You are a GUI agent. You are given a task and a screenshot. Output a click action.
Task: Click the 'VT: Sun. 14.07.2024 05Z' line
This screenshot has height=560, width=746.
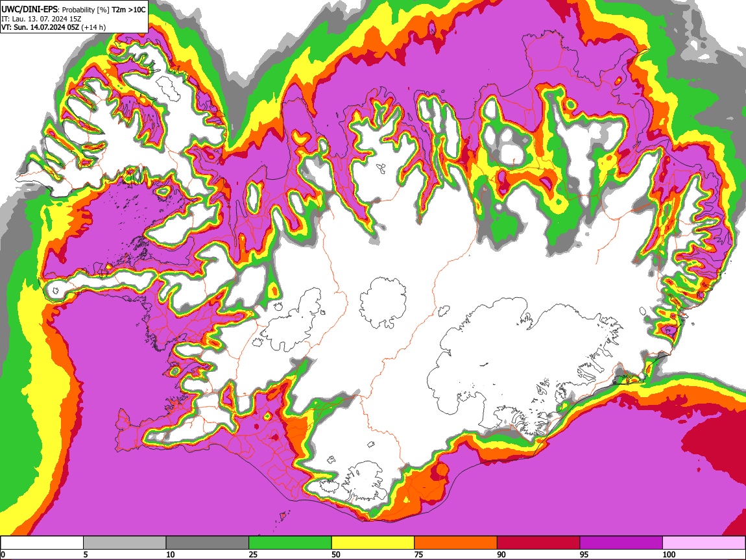pyautogui.click(x=40, y=27)
